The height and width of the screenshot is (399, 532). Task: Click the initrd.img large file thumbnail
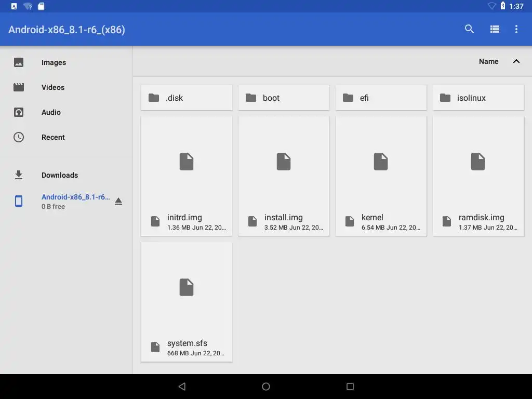pyautogui.click(x=187, y=162)
